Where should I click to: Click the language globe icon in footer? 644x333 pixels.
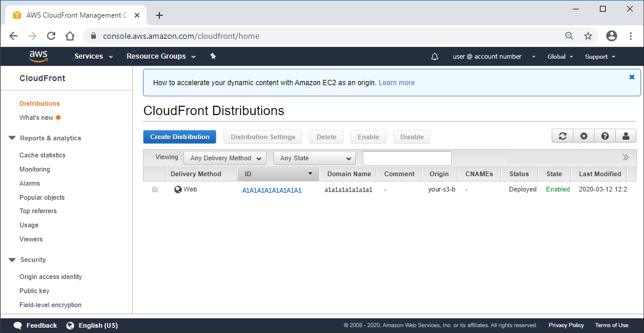pyautogui.click(x=70, y=325)
